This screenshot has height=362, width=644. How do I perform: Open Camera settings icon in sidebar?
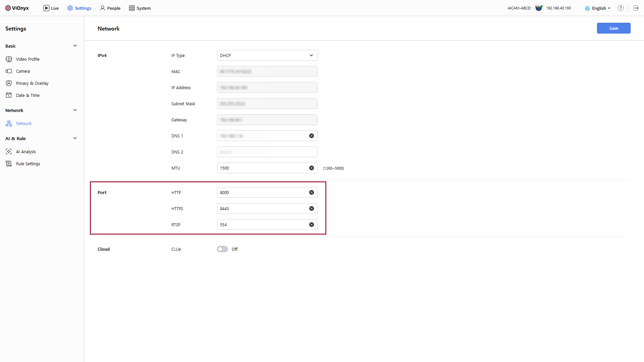(x=9, y=71)
